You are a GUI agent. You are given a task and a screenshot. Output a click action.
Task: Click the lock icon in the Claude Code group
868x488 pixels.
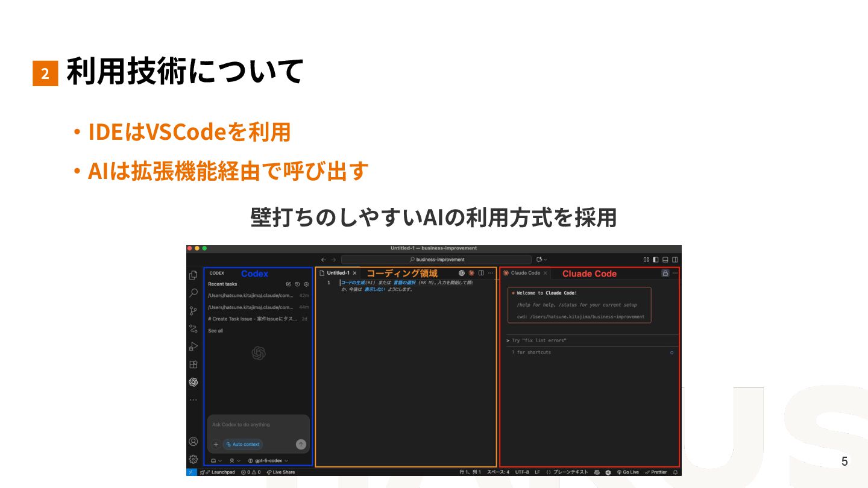(x=665, y=273)
